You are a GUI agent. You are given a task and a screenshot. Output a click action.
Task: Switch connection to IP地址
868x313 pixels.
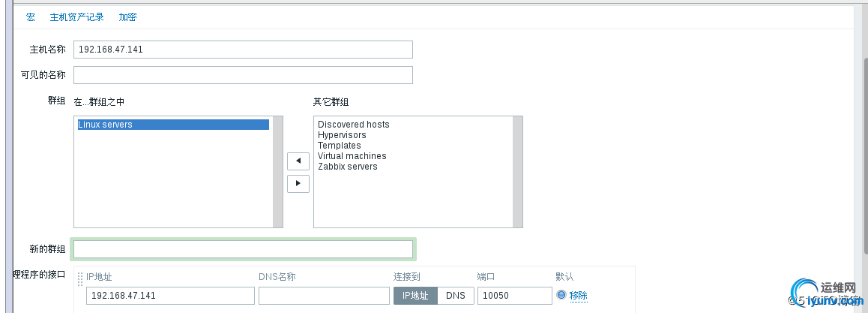pyautogui.click(x=415, y=296)
